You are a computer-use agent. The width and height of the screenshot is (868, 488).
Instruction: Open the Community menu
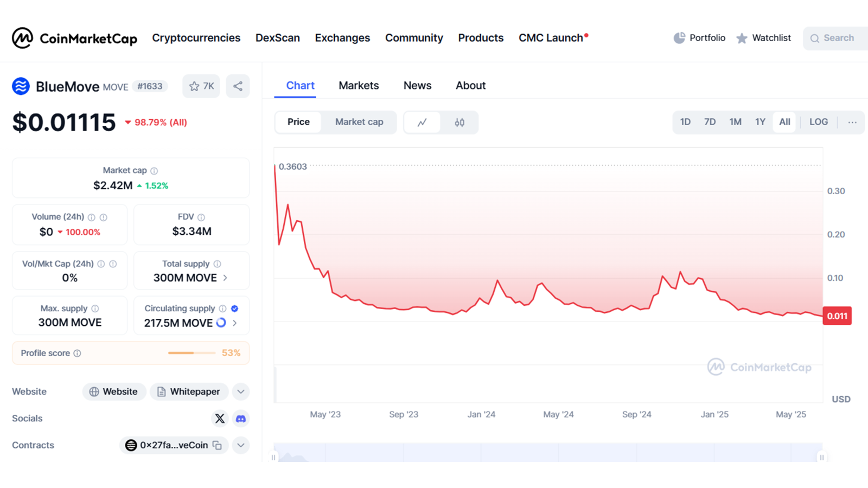tap(414, 38)
